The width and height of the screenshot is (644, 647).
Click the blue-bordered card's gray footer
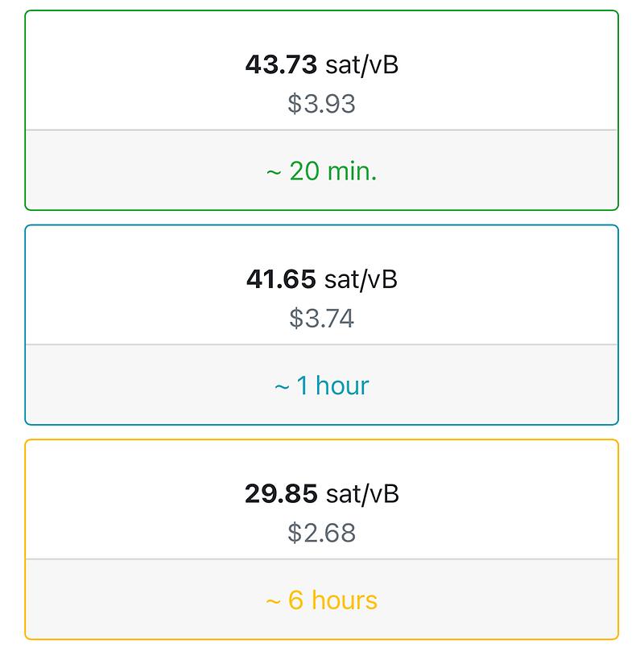(483, 385)
